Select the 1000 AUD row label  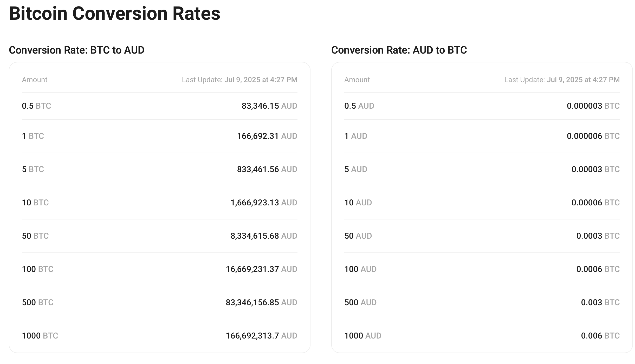[362, 336]
